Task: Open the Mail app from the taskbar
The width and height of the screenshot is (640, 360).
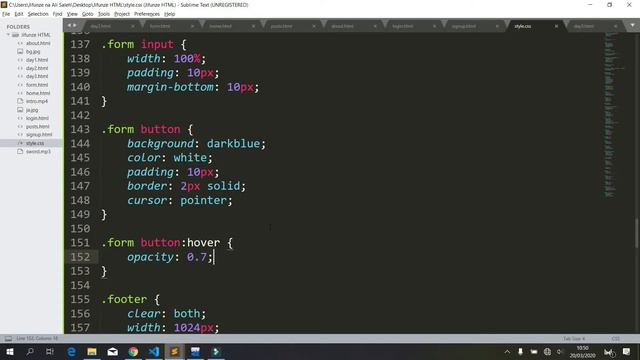Action: [x=113, y=351]
